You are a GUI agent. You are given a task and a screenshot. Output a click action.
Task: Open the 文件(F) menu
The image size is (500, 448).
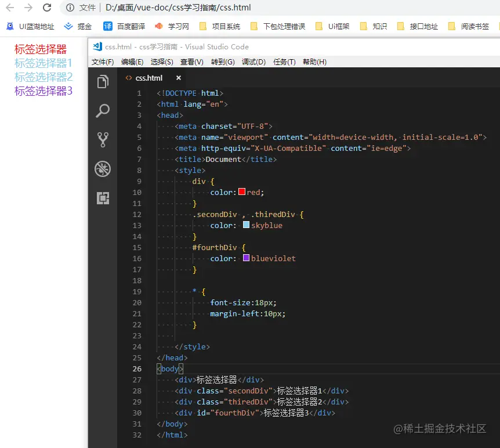tap(103, 62)
